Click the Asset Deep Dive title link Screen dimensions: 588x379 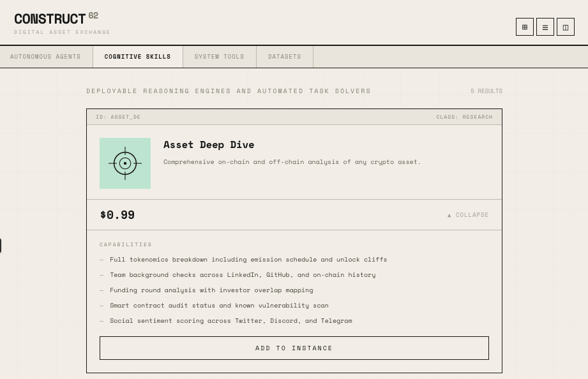pos(209,144)
